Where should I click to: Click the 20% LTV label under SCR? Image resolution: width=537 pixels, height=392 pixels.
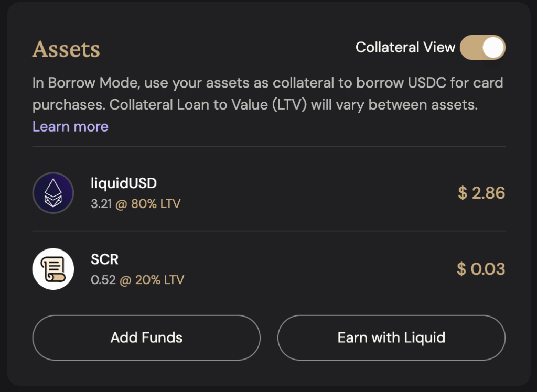[159, 280]
